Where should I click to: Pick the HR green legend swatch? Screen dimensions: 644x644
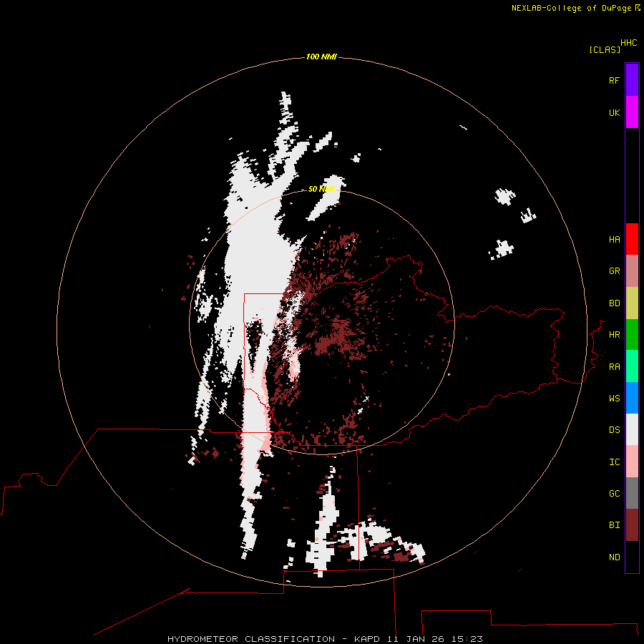pos(632,335)
